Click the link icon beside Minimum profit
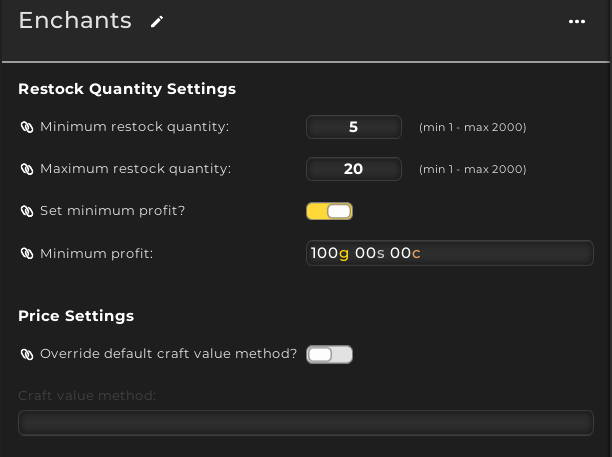The width and height of the screenshot is (612, 457). point(27,253)
